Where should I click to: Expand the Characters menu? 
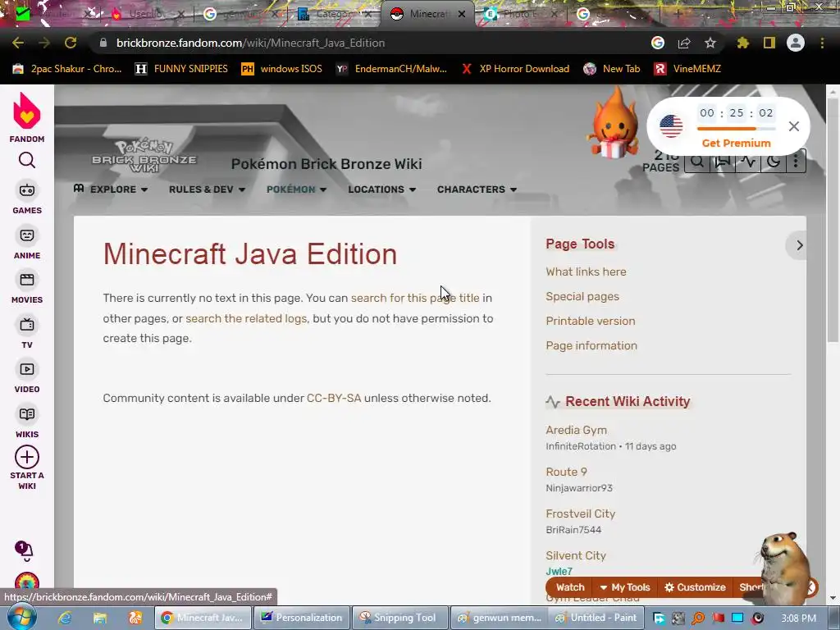pyautogui.click(x=477, y=189)
